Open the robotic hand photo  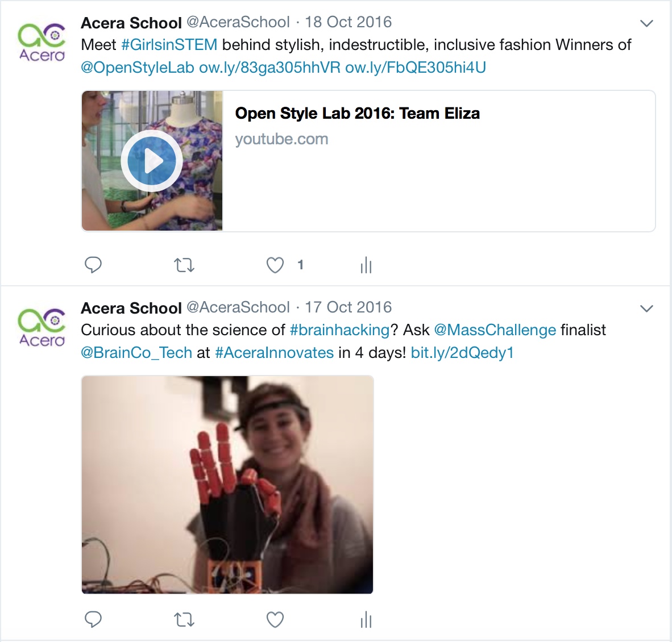227,485
